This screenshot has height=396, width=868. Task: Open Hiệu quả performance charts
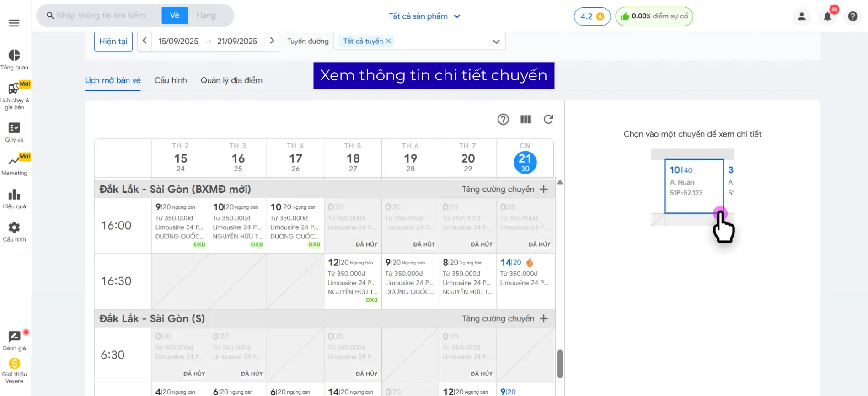[x=14, y=199]
